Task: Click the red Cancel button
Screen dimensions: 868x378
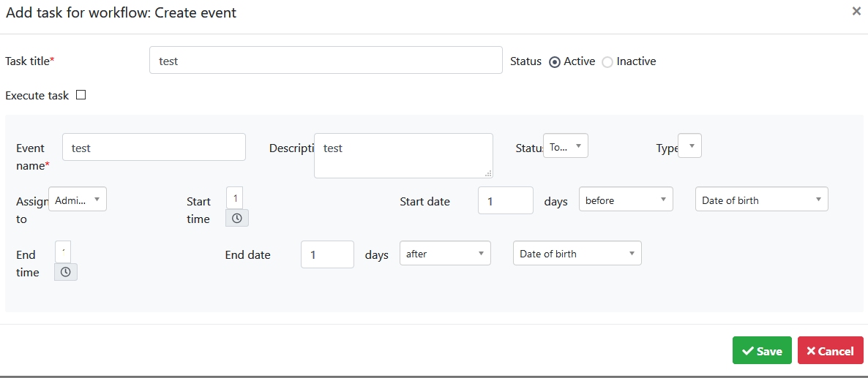Action: click(831, 350)
